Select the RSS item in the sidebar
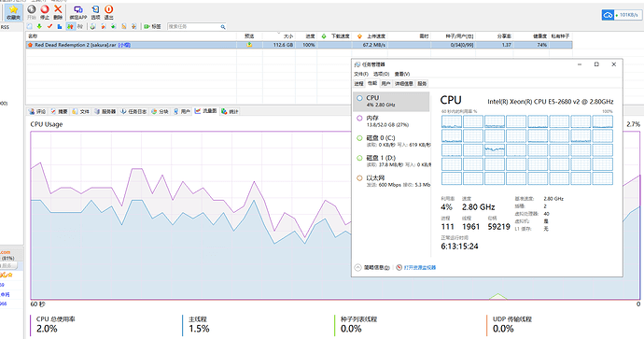 point(5,27)
